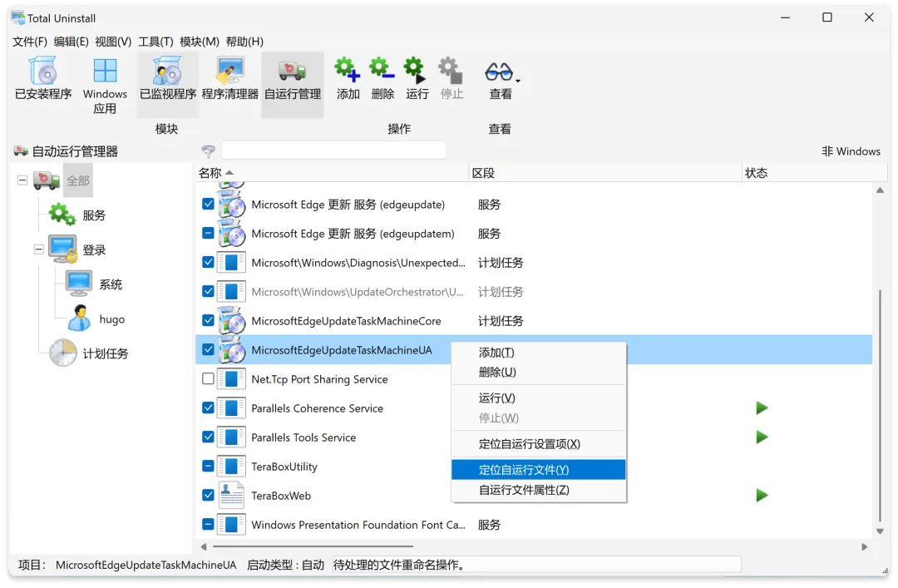Screen dimensions: 898x588
Task: Enable the Net.Tcp Port Sharing Service checkbox
Action: coord(209,379)
